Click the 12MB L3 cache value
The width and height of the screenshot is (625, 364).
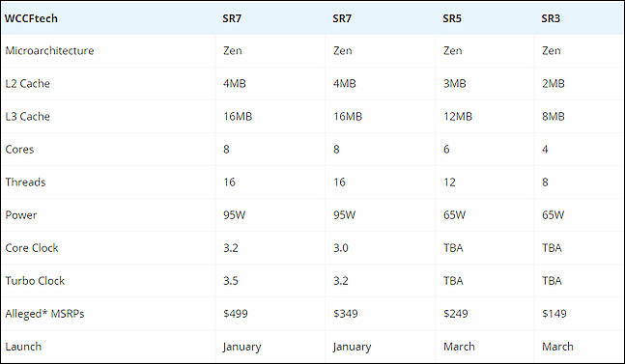(x=458, y=116)
